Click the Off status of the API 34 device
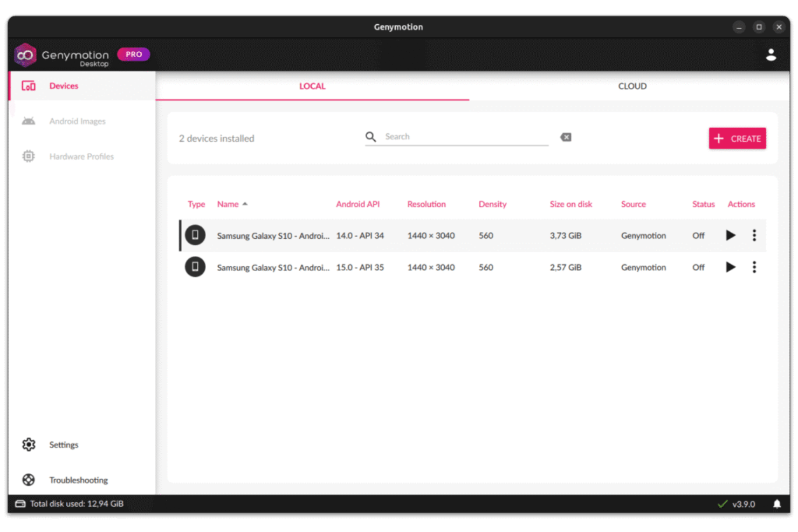 [x=698, y=236]
